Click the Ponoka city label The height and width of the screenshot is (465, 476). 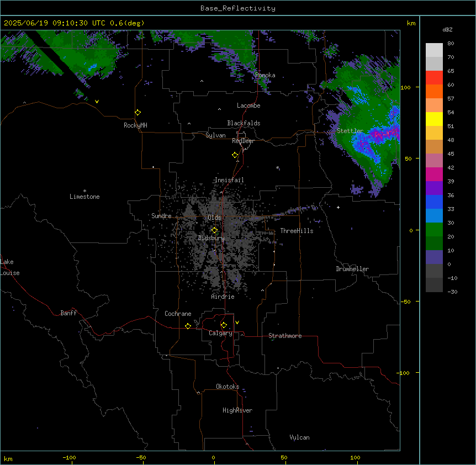pos(265,75)
